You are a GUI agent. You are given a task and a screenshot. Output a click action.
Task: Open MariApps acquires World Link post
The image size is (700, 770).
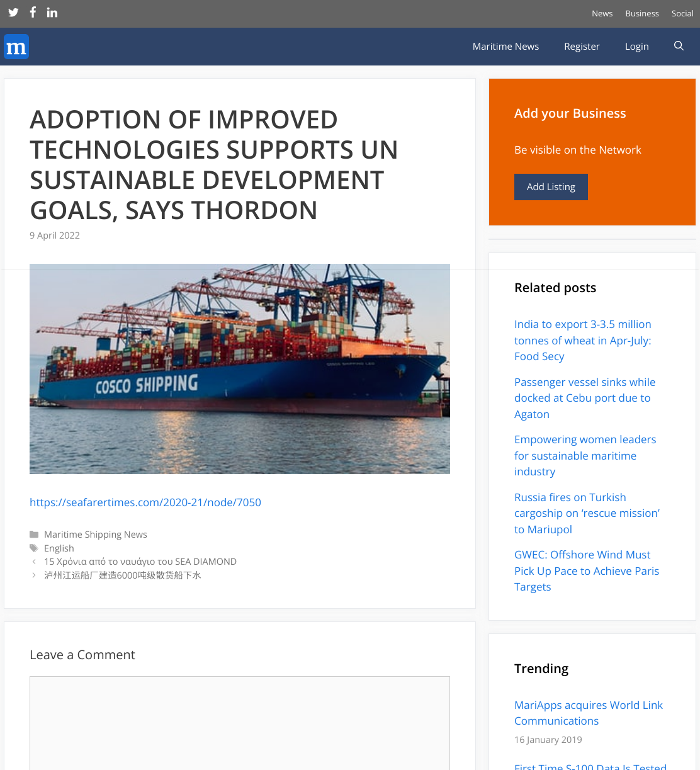coord(589,713)
